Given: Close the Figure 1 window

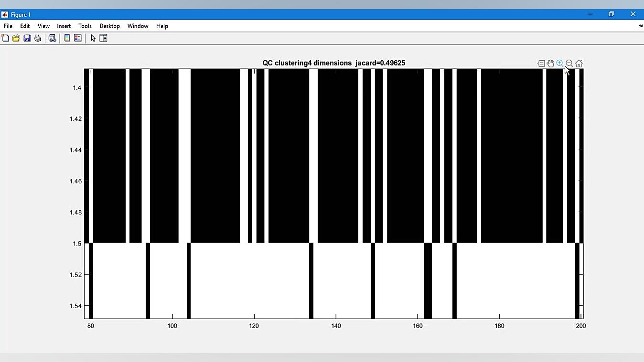Looking at the screenshot, I should (633, 14).
